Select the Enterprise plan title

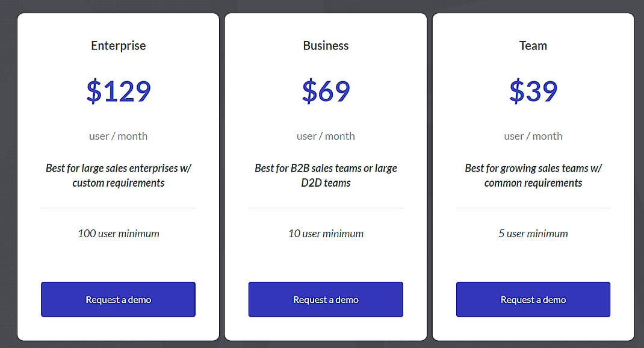118,45
